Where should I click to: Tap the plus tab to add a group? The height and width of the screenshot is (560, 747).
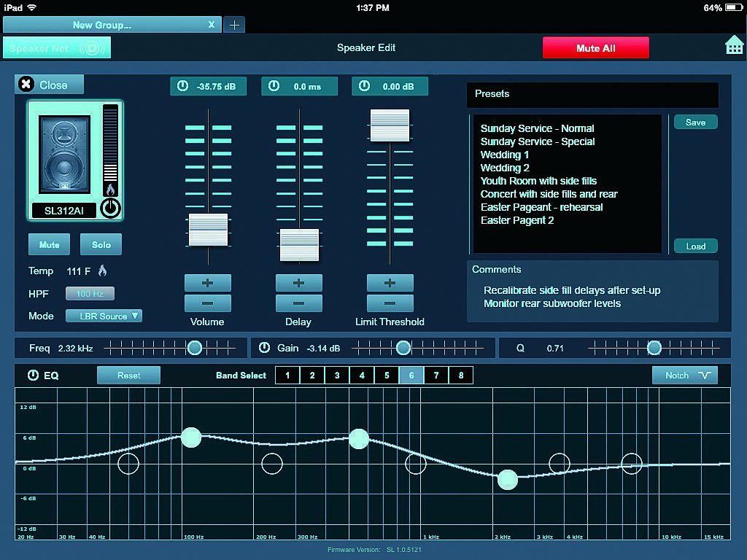click(x=234, y=24)
